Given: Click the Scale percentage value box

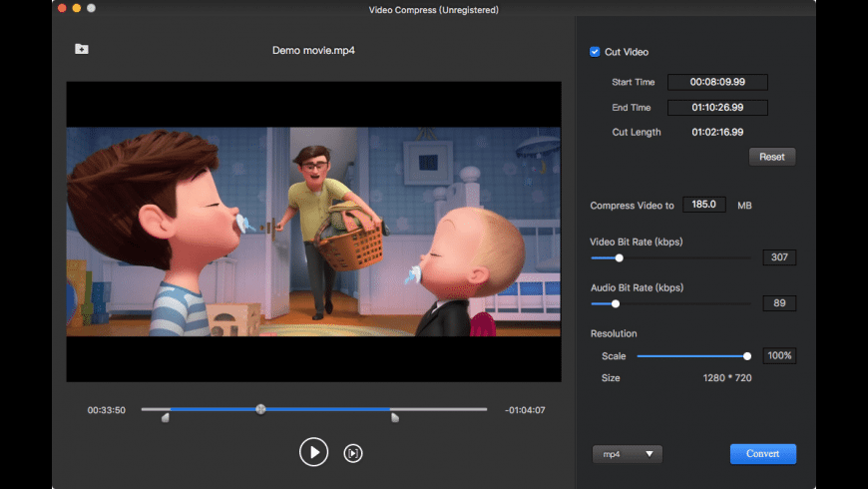Looking at the screenshot, I should (x=779, y=356).
